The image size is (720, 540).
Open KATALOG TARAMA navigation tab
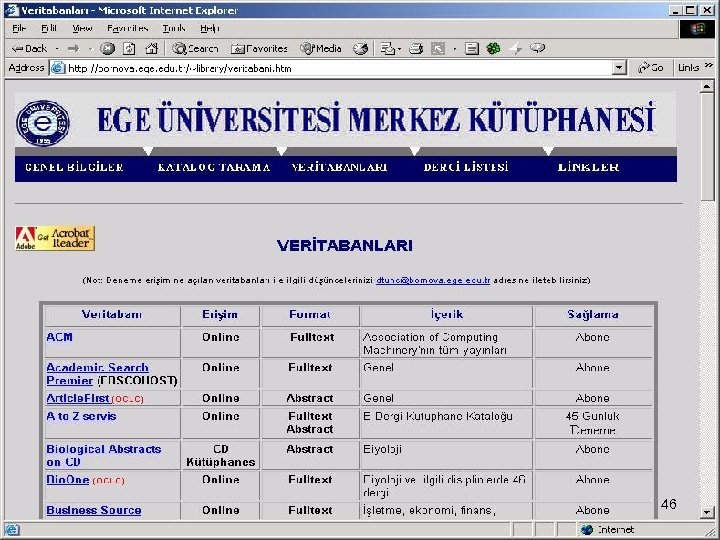[214, 167]
